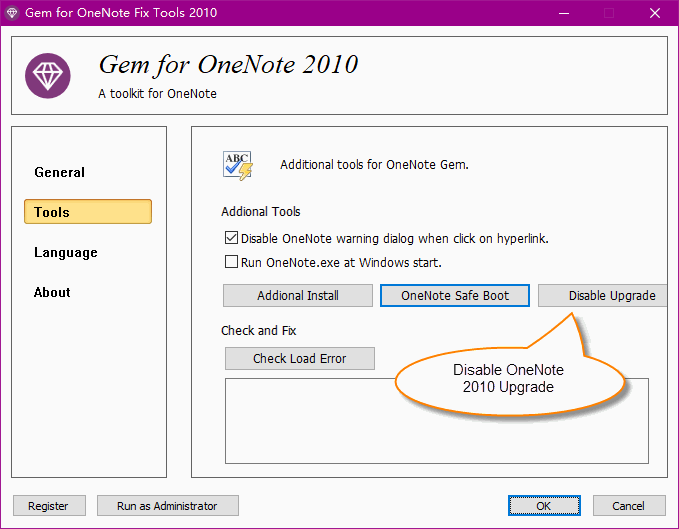Open the General section
This screenshot has width=679, height=529.
pos(60,172)
